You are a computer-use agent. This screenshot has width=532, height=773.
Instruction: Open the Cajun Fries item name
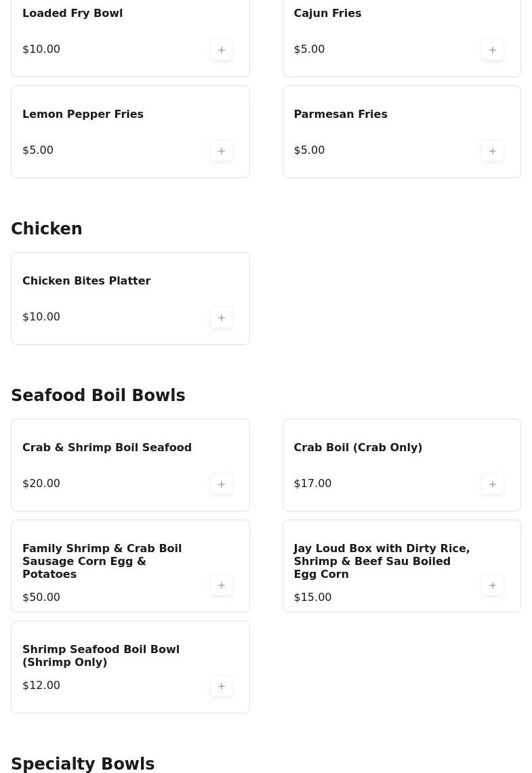click(327, 13)
